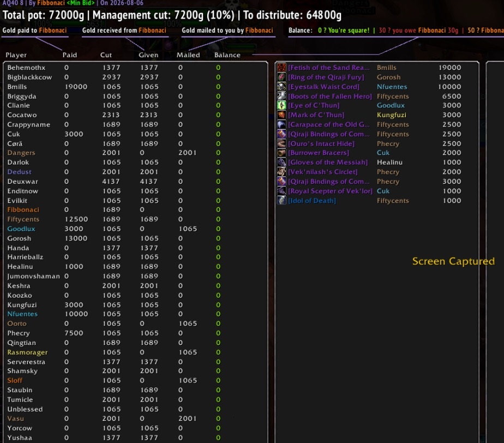This screenshot has width=504, height=443.
Task: Click Bmills paid value 19000
Action: click(76, 87)
